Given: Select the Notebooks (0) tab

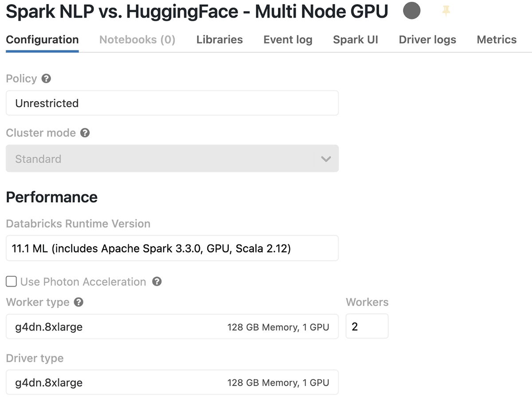Looking at the screenshot, I should pyautogui.click(x=137, y=40).
